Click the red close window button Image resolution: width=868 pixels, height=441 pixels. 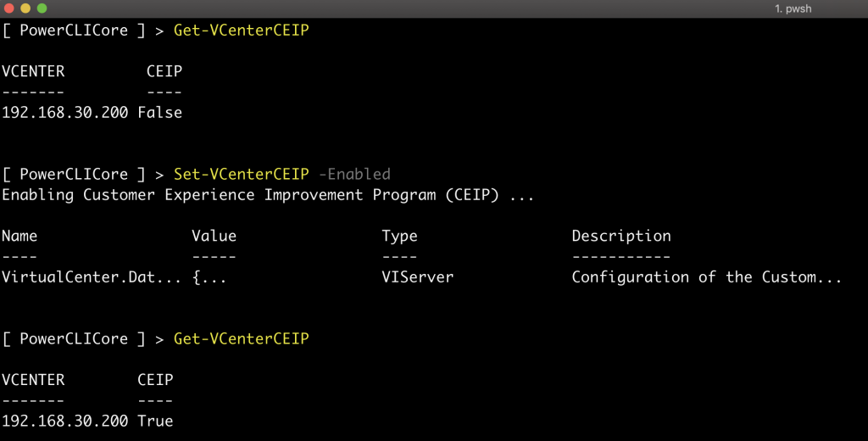(x=8, y=8)
